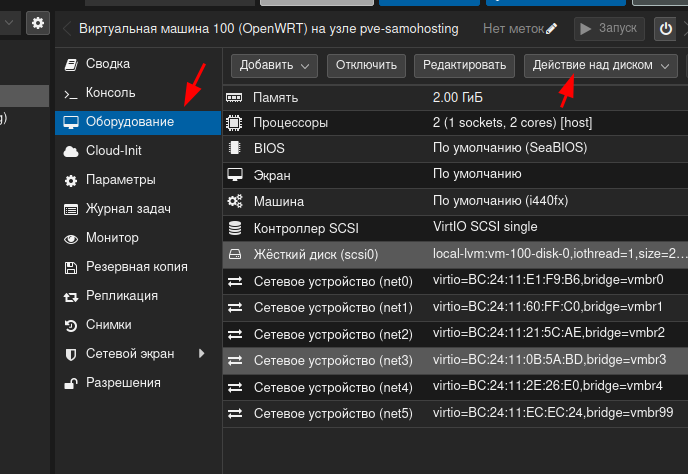Click the pencil icon to edit tags
Screen dimensions: 688x474
coord(552,29)
